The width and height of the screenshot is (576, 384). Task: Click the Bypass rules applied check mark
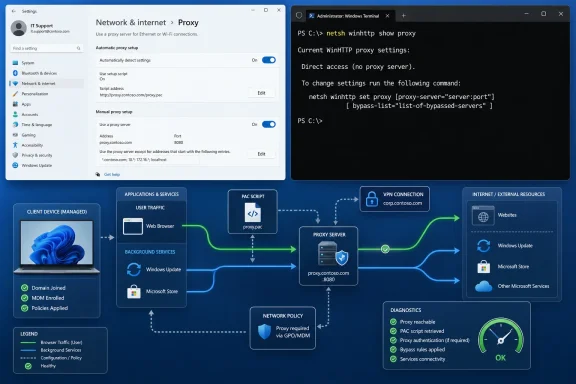click(x=393, y=349)
